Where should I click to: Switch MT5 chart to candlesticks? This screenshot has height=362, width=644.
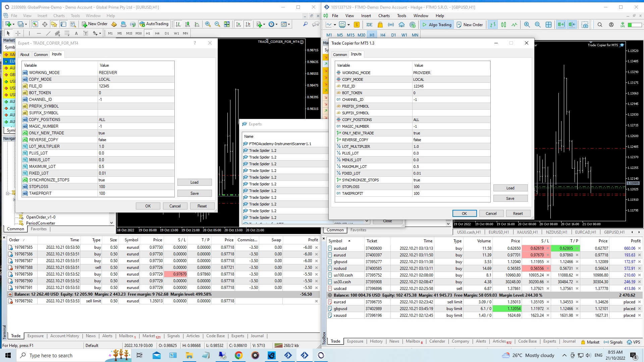(x=503, y=24)
